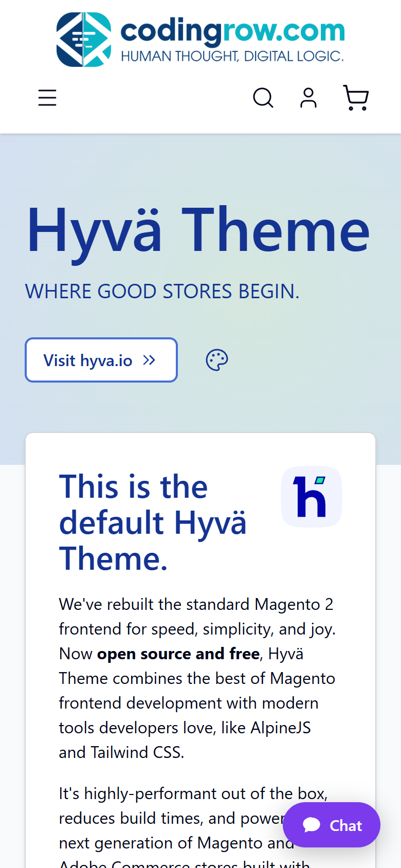Open the search magnifier icon

263,98
